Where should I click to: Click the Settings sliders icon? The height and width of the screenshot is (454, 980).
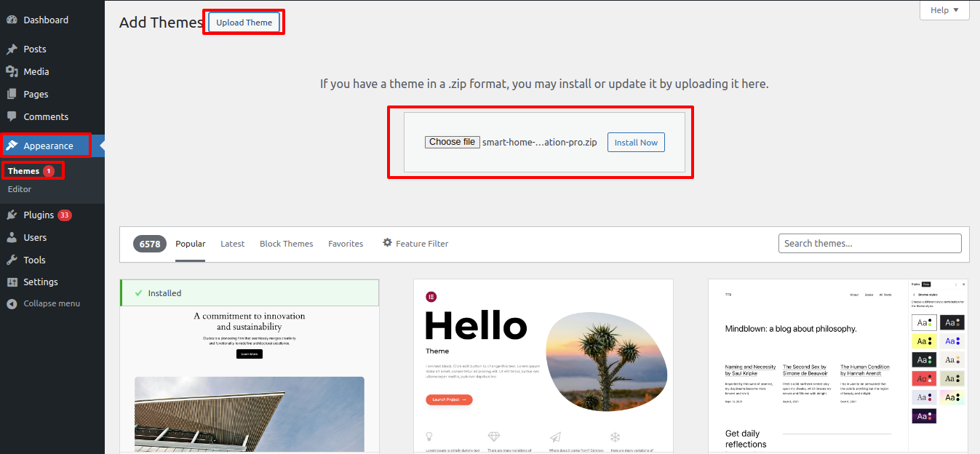12,282
